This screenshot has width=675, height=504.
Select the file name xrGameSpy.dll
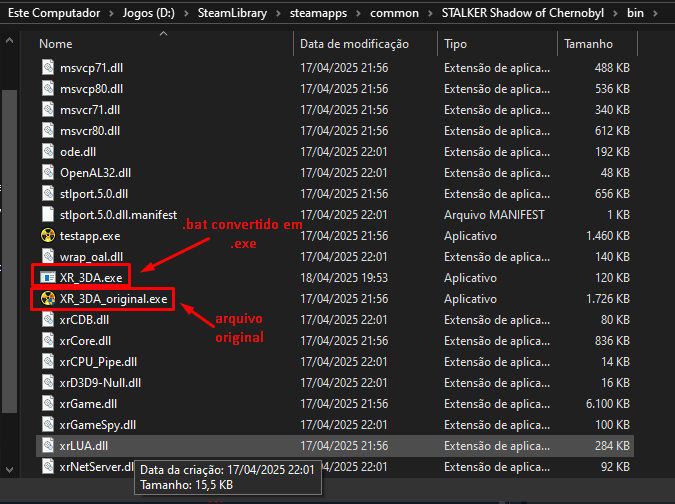[x=98, y=424]
